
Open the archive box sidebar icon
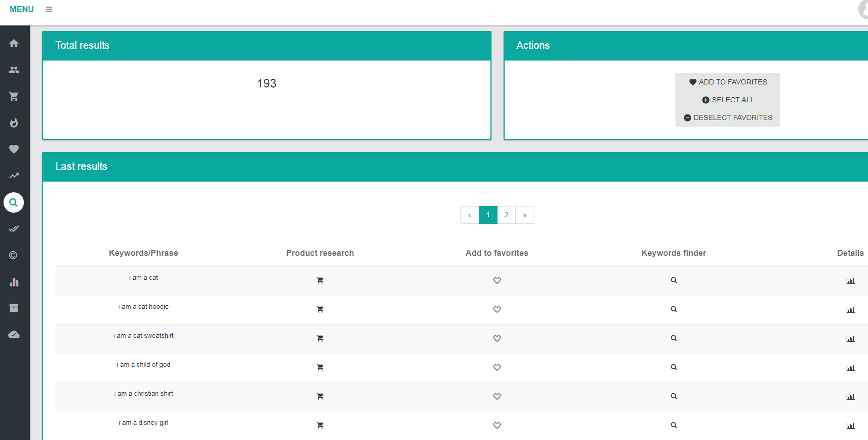coord(14,308)
